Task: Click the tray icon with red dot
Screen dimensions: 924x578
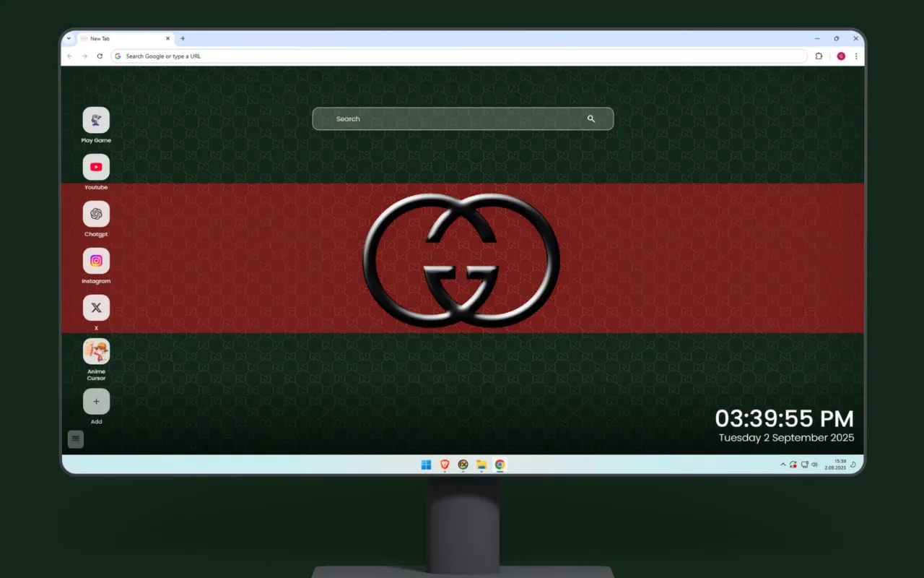Action: click(793, 465)
